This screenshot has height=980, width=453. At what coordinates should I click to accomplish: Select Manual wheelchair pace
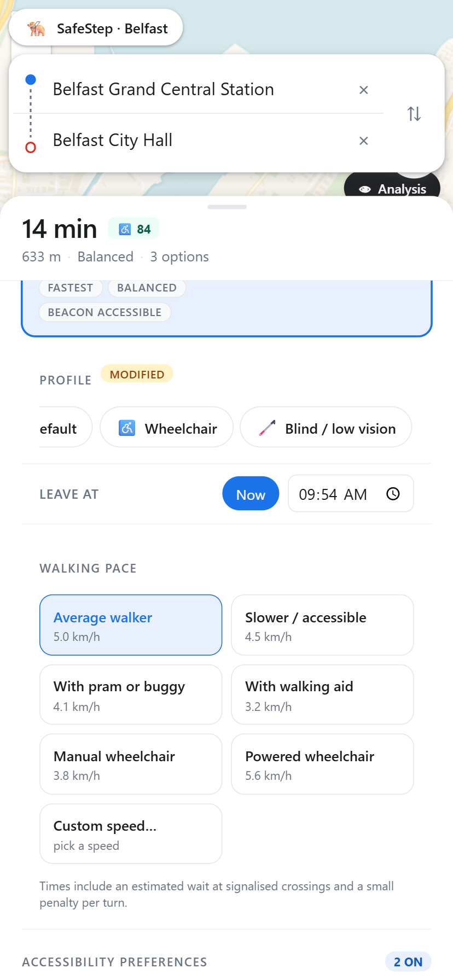pyautogui.click(x=131, y=764)
